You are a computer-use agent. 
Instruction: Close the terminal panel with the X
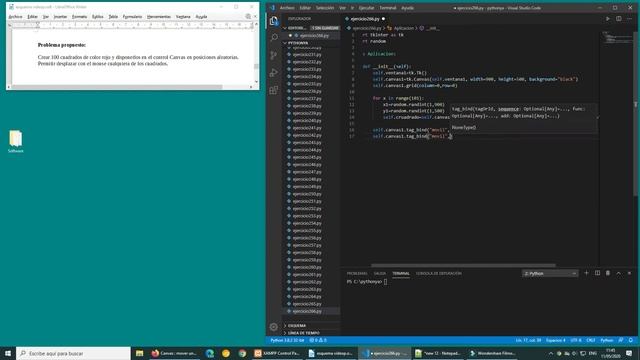629,273
